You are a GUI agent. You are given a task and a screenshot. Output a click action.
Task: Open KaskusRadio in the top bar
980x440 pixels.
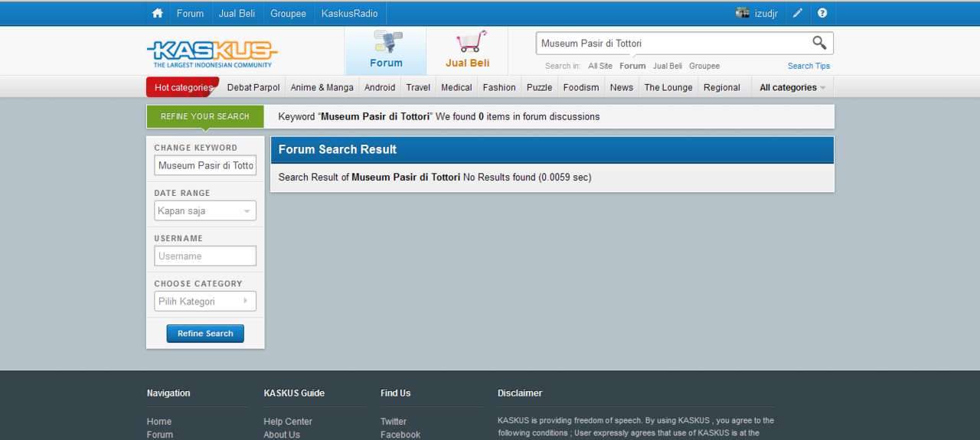(349, 14)
